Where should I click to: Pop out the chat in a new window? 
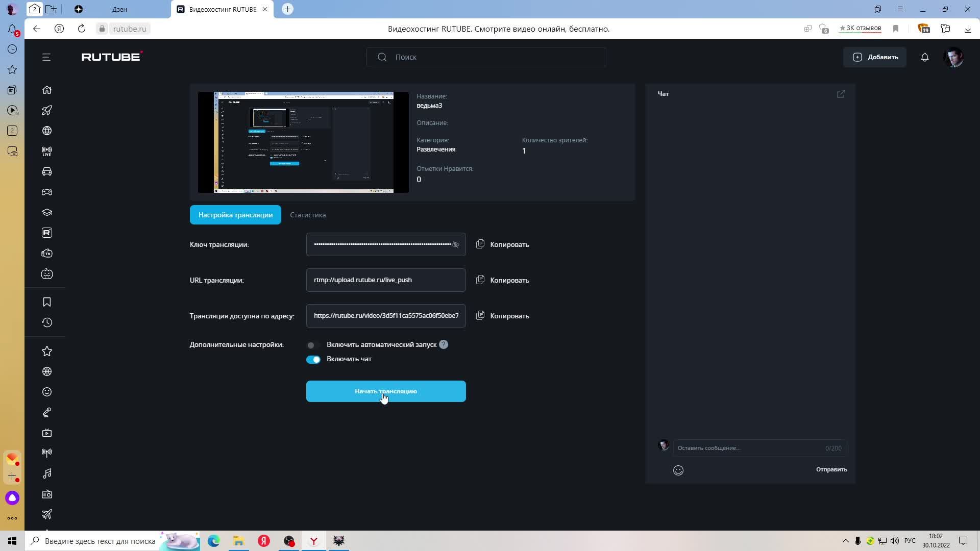click(x=841, y=94)
